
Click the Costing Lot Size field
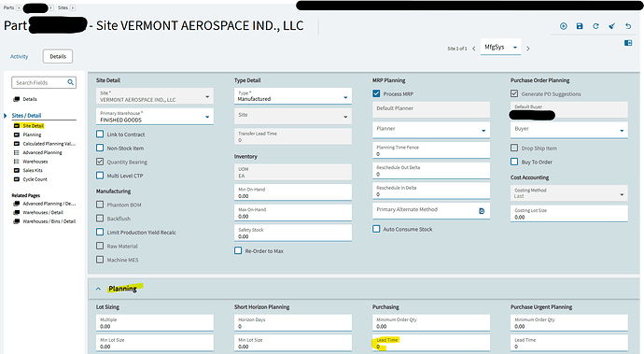click(x=569, y=213)
